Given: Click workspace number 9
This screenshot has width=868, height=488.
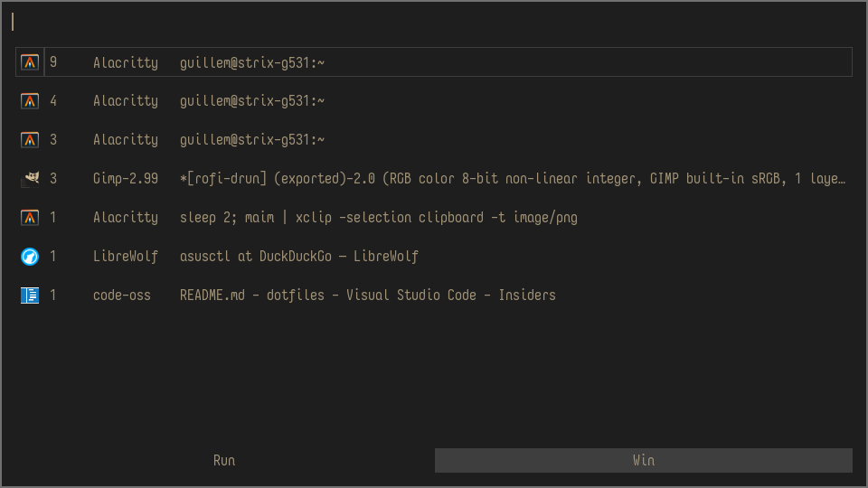Looking at the screenshot, I should pyautogui.click(x=53, y=62).
